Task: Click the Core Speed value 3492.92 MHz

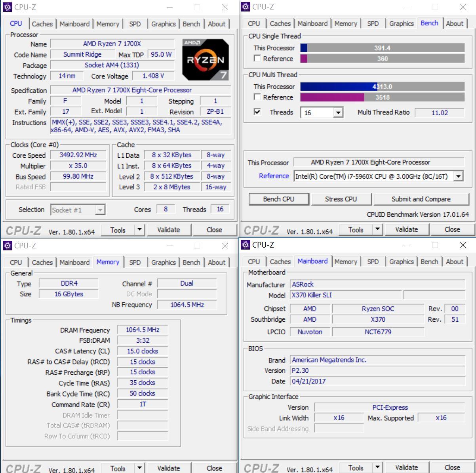Action: point(78,155)
